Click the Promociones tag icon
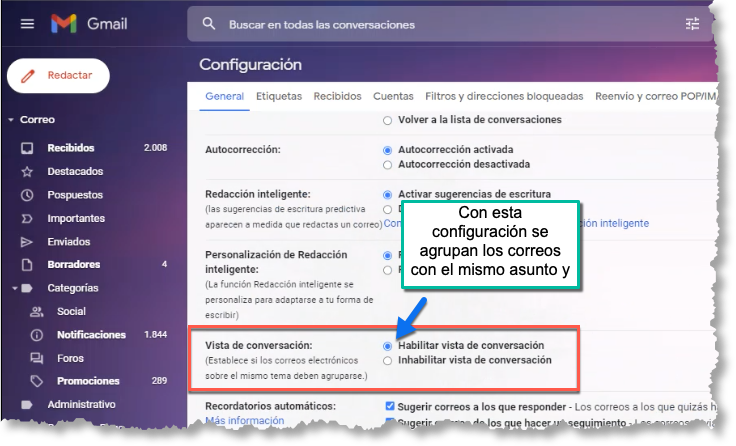736x446 pixels. click(37, 381)
